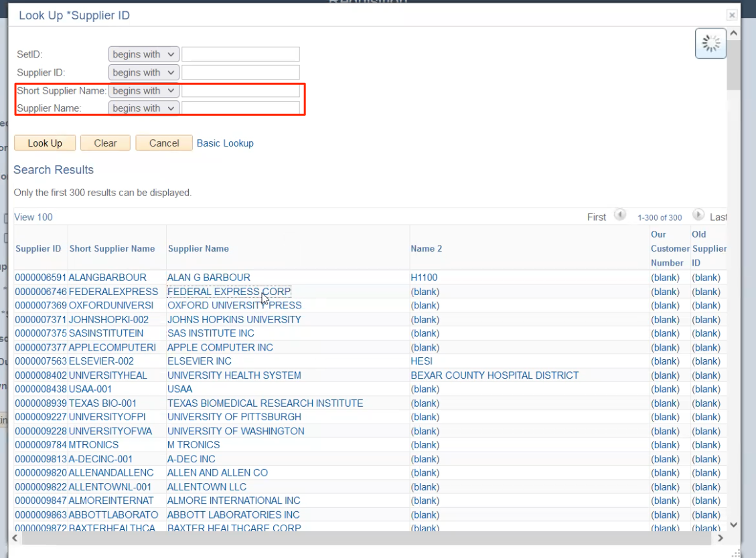
Task: Select TEXAS BIOMEDICAL RESEARCH INSTITUTE supplier
Action: point(265,403)
